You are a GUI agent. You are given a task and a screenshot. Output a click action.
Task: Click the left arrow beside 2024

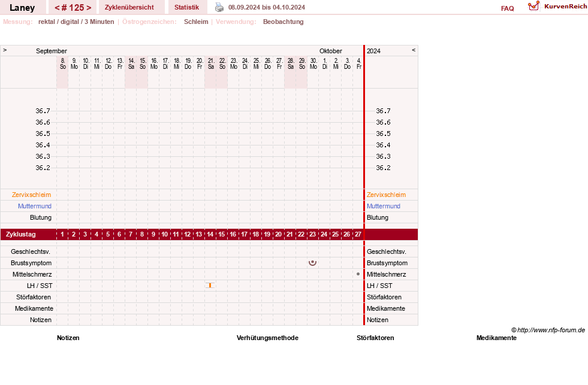414,50
